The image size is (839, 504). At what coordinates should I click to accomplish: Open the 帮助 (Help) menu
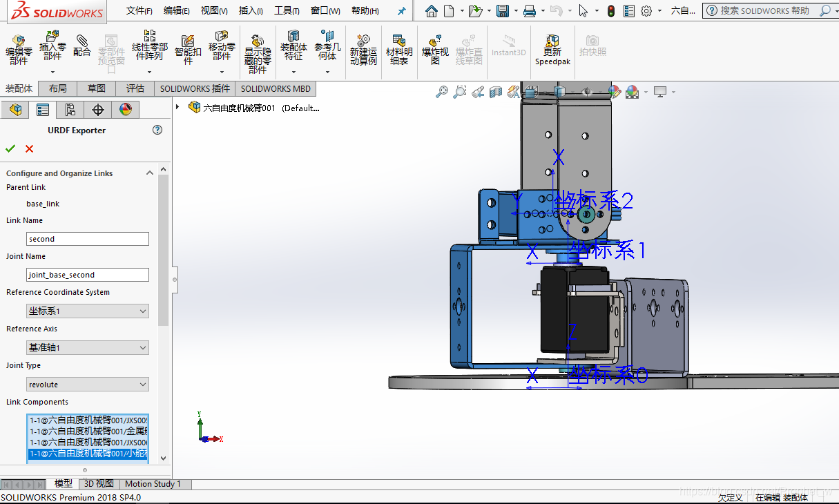click(365, 10)
